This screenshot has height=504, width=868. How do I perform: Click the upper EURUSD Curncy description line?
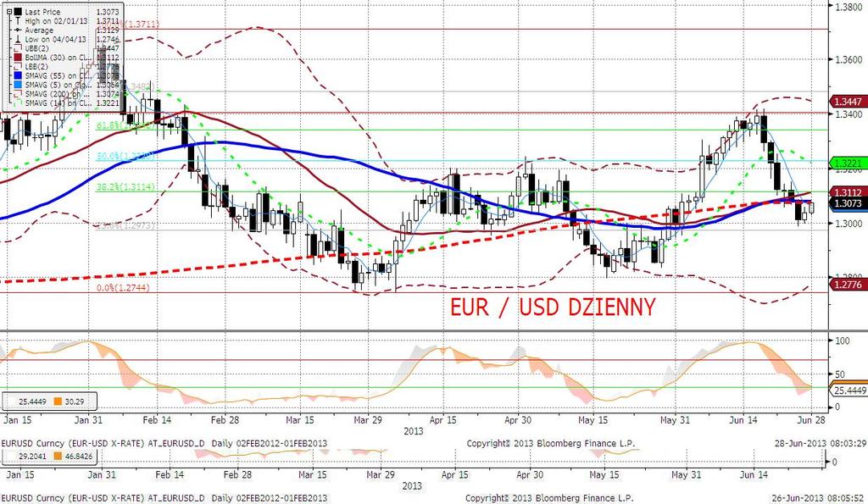tap(164, 443)
